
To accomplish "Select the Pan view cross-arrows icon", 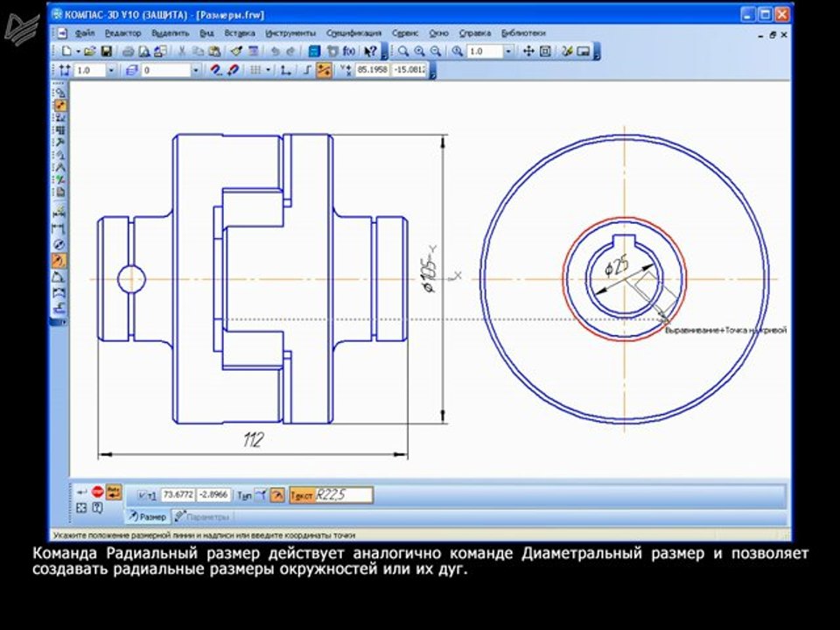I will click(x=528, y=52).
